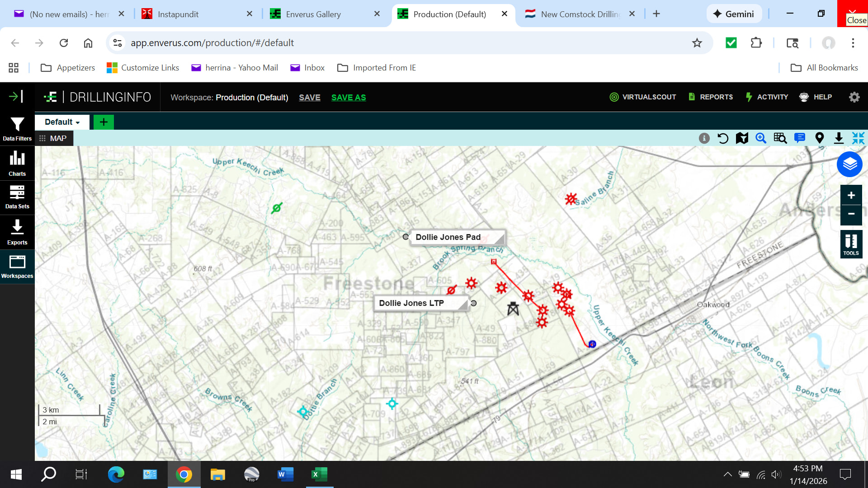Toggle the zoom-to-selection magnifier tool
Image resolution: width=868 pixels, height=488 pixels.
click(x=761, y=138)
